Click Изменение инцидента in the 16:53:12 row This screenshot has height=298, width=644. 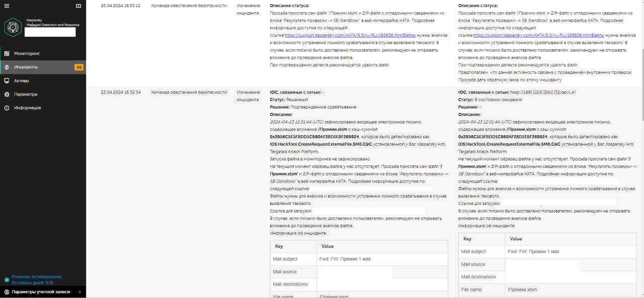[x=249, y=10]
